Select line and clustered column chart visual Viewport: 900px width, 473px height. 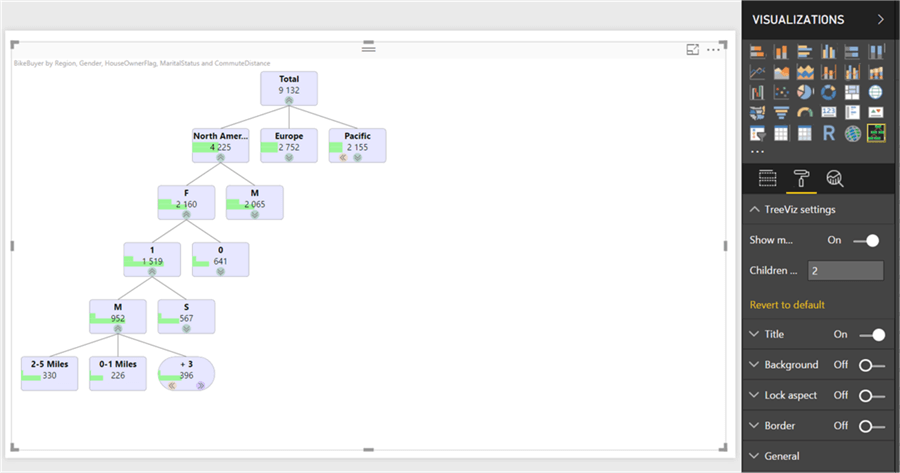coord(852,72)
